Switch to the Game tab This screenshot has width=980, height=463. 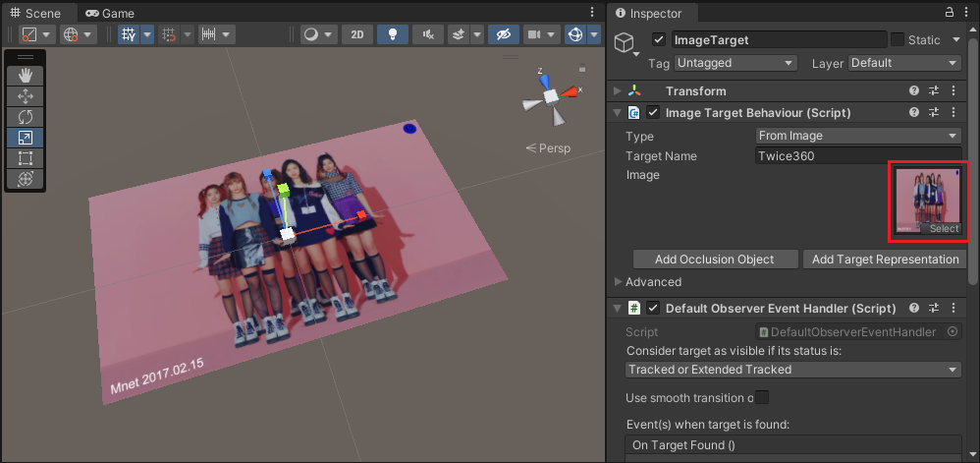pos(110,13)
